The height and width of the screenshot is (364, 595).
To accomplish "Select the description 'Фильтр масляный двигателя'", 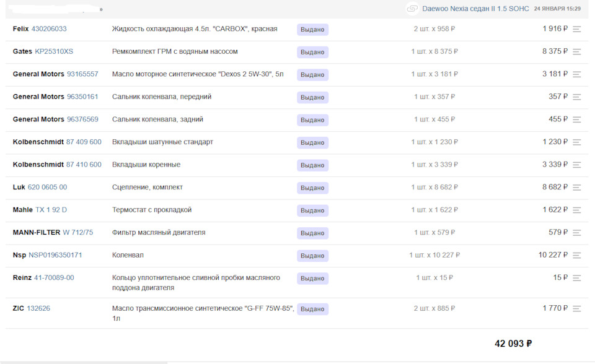I will (x=159, y=232).
